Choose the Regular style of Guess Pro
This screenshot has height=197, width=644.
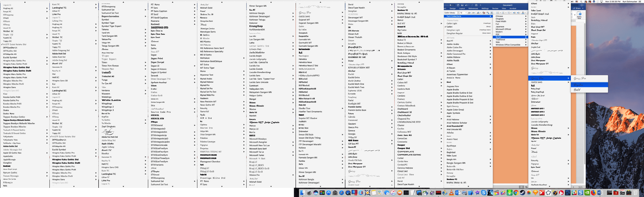[x=589, y=85]
